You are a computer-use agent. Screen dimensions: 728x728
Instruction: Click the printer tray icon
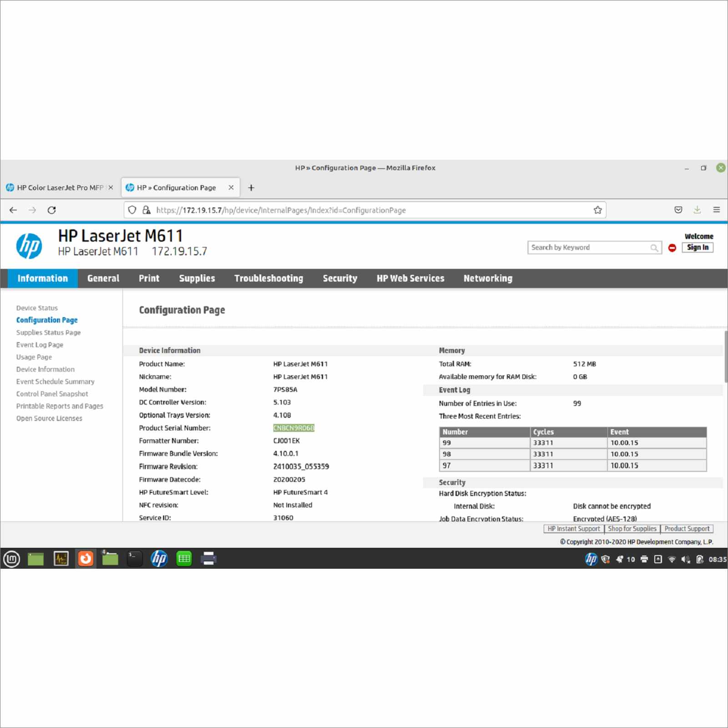pyautogui.click(x=644, y=559)
